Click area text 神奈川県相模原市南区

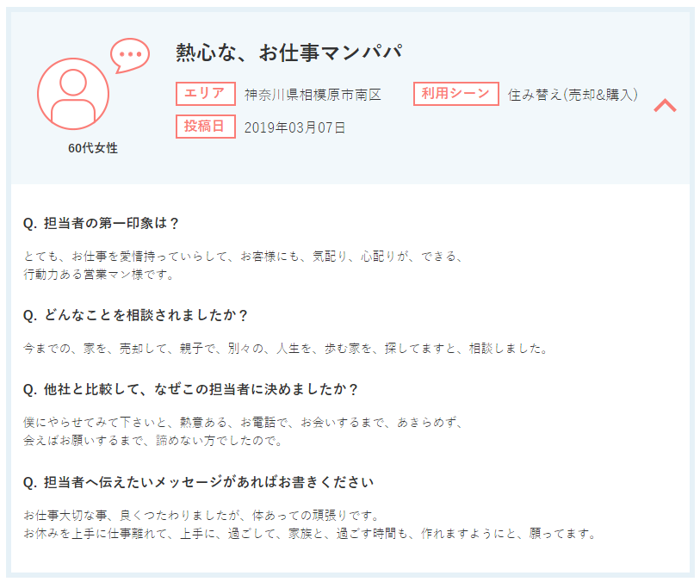click(x=313, y=95)
